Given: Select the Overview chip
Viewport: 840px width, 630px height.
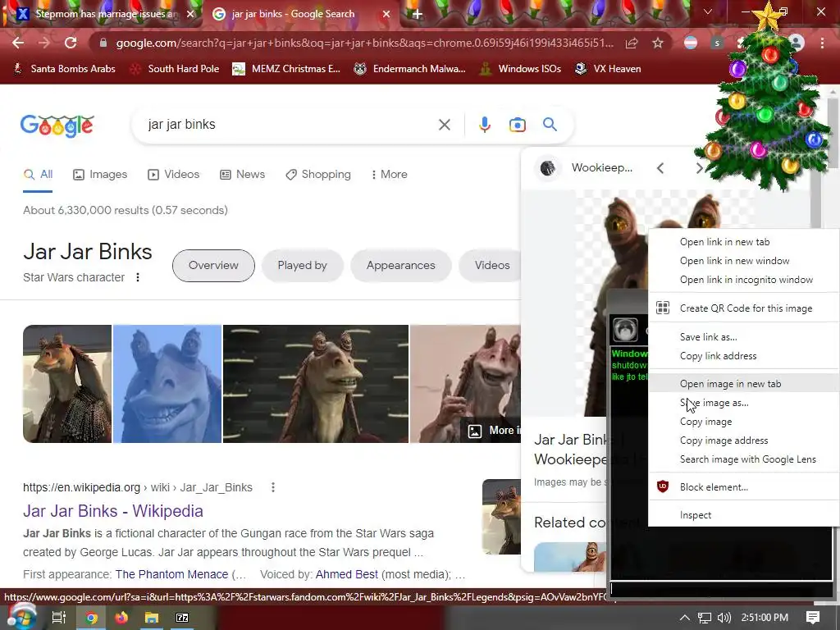Looking at the screenshot, I should coord(213,265).
